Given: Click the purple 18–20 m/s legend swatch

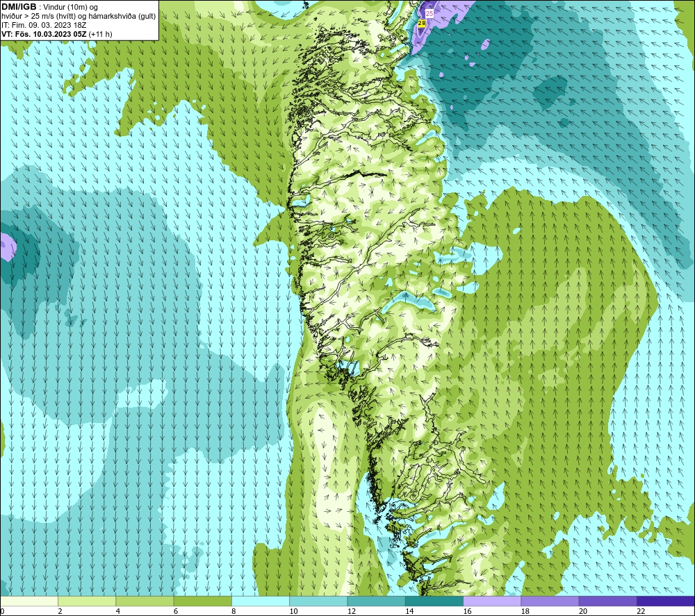Looking at the screenshot, I should [550, 601].
